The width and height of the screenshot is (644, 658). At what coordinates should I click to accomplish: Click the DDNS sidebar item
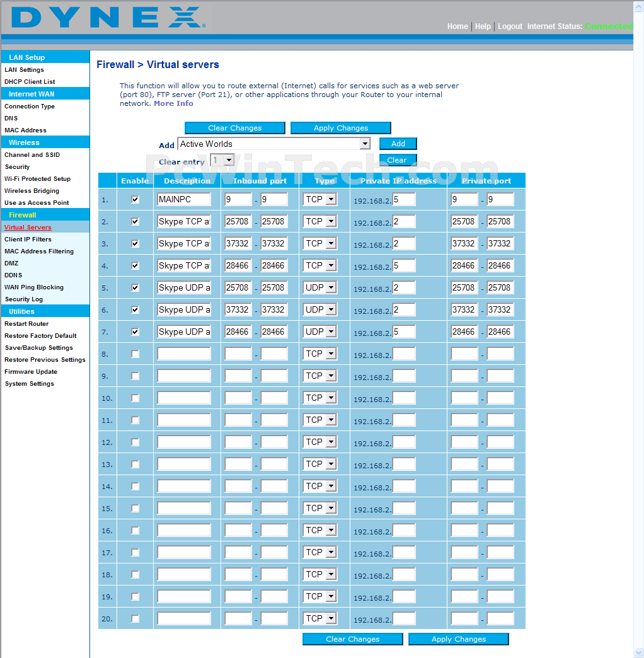coord(13,275)
